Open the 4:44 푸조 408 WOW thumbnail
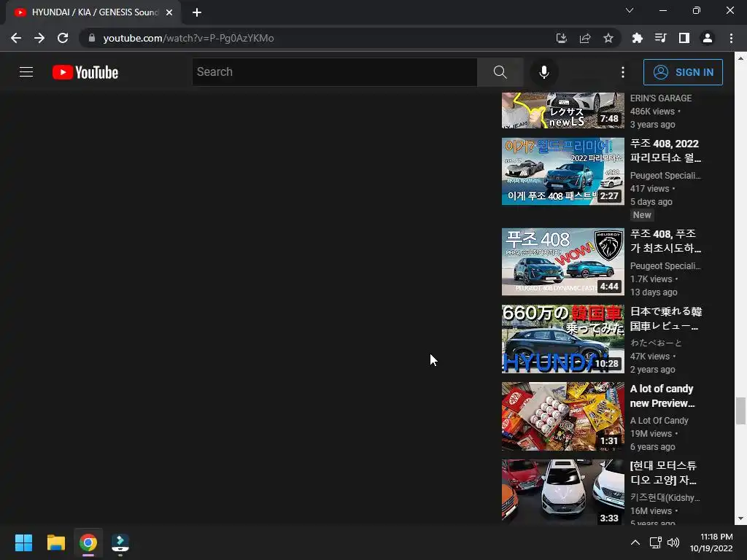Screen dimensions: 747x560 [562, 262]
